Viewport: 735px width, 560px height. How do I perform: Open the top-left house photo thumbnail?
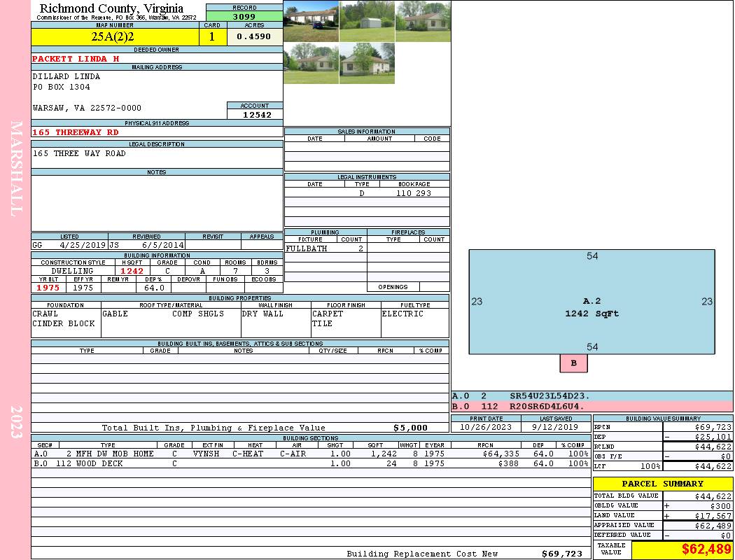pos(311,20)
